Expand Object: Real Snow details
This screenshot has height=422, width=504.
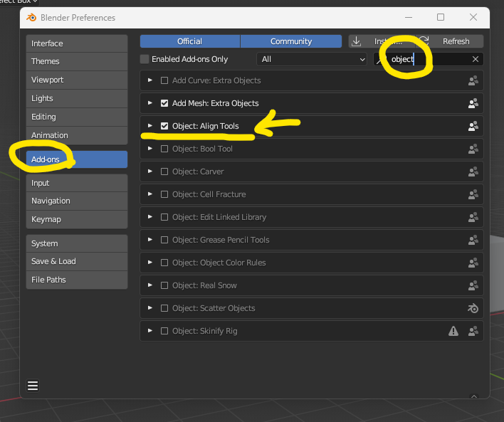149,285
